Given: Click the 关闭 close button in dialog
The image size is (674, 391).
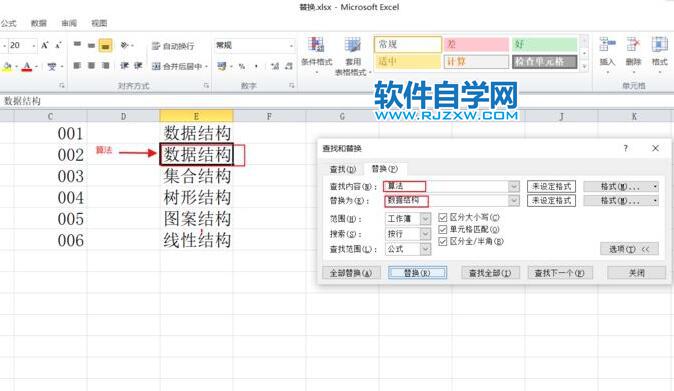Looking at the screenshot, I should point(637,273).
